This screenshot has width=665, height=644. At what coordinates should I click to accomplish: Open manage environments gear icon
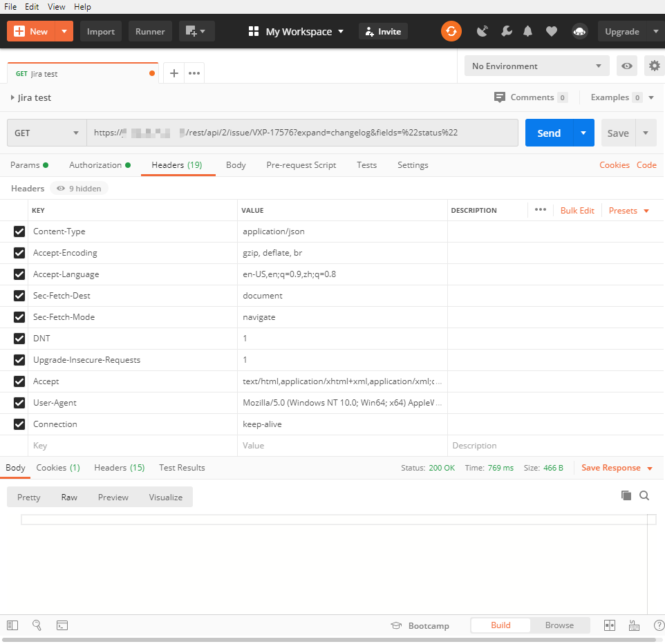point(654,66)
